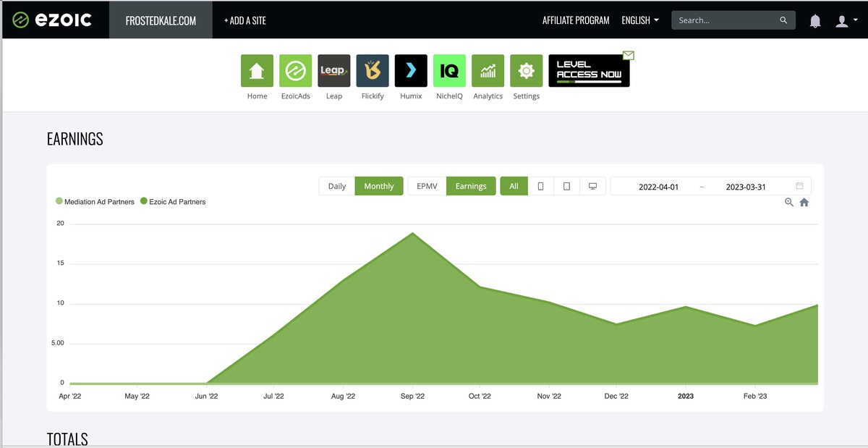The height and width of the screenshot is (448, 868).
Task: Filter chart by All devices
Action: 514,186
